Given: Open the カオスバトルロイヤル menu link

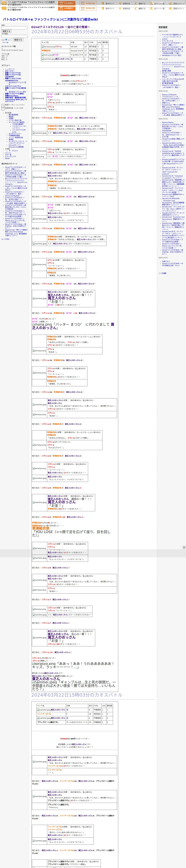Looking at the screenshot, I should coord(13,86).
